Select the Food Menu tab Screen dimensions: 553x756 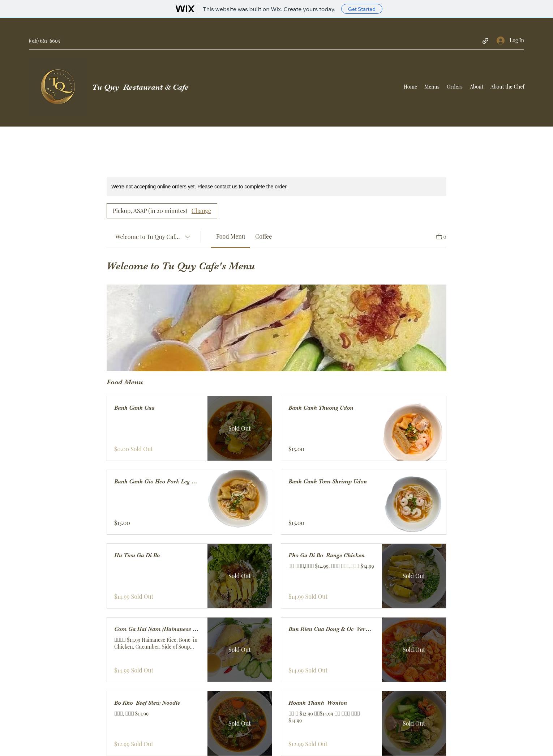click(231, 236)
